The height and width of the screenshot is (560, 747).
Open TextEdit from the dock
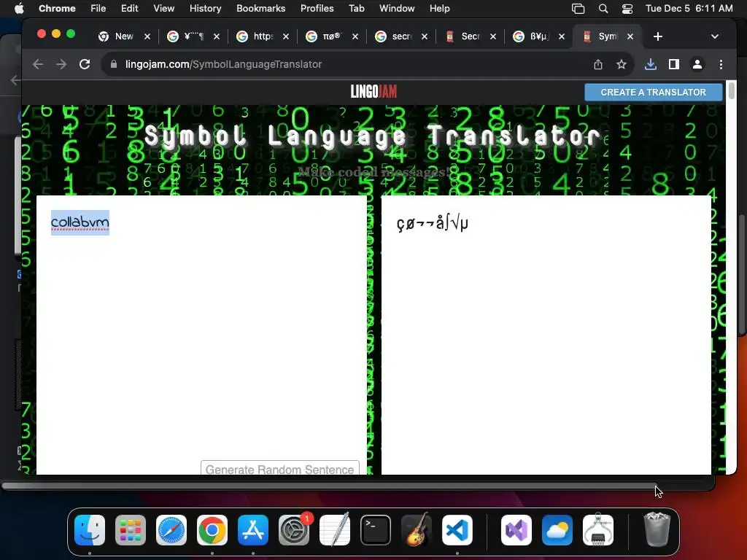point(335,530)
